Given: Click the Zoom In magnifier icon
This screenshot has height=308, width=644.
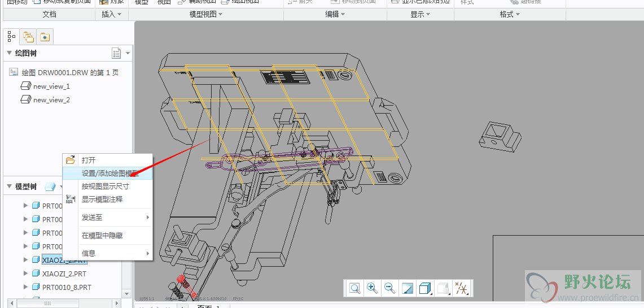Looking at the screenshot, I should coord(372,288).
